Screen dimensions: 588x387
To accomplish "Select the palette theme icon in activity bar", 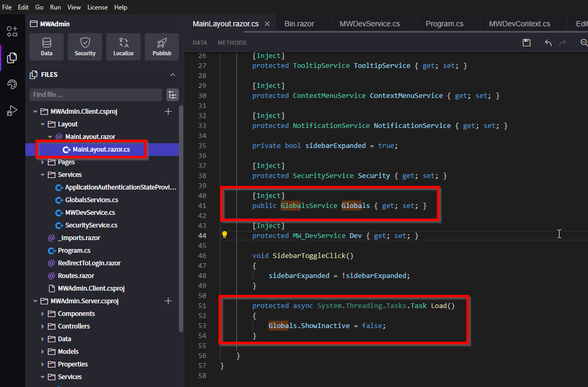I will pos(12,83).
